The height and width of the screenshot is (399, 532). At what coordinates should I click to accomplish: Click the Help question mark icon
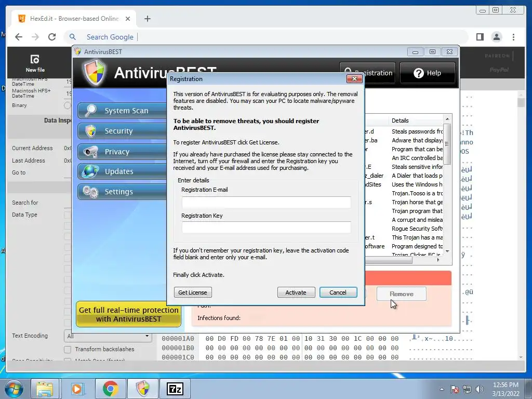(419, 73)
